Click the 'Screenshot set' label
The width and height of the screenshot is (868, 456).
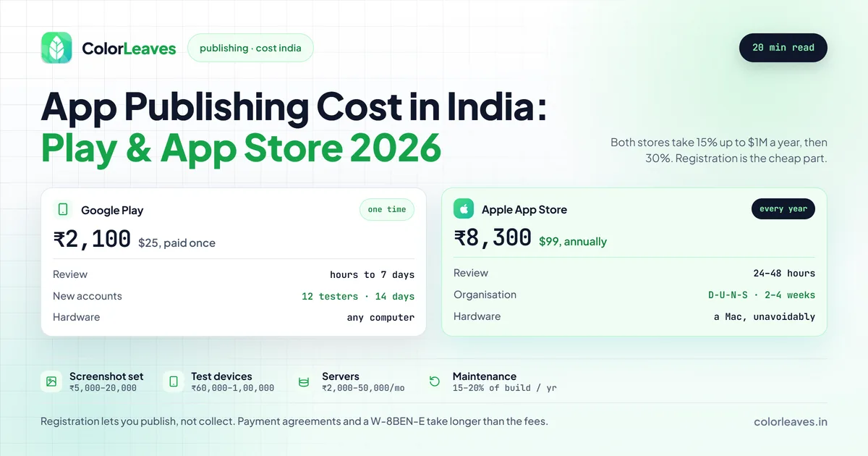(106, 376)
